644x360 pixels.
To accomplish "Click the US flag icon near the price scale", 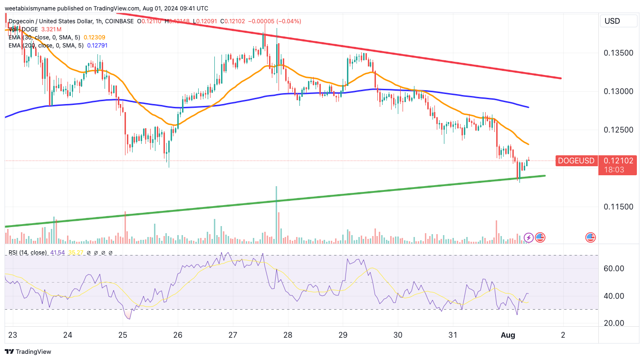I will [590, 237].
